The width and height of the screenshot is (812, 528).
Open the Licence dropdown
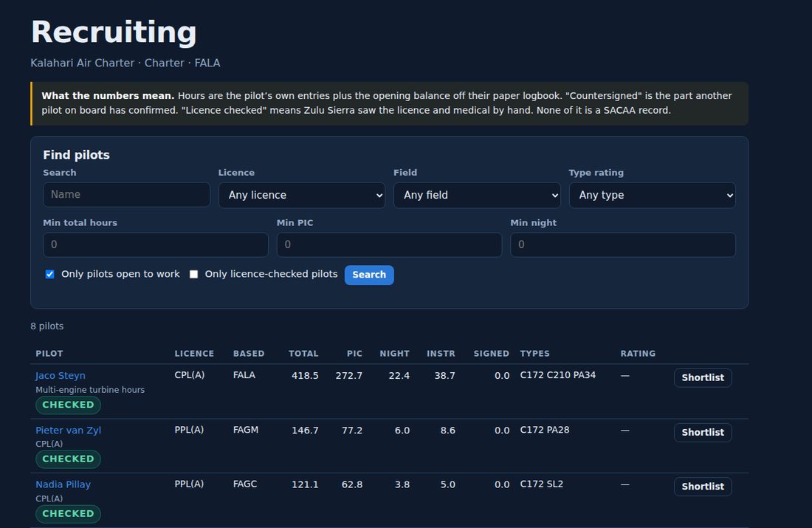[302, 196]
